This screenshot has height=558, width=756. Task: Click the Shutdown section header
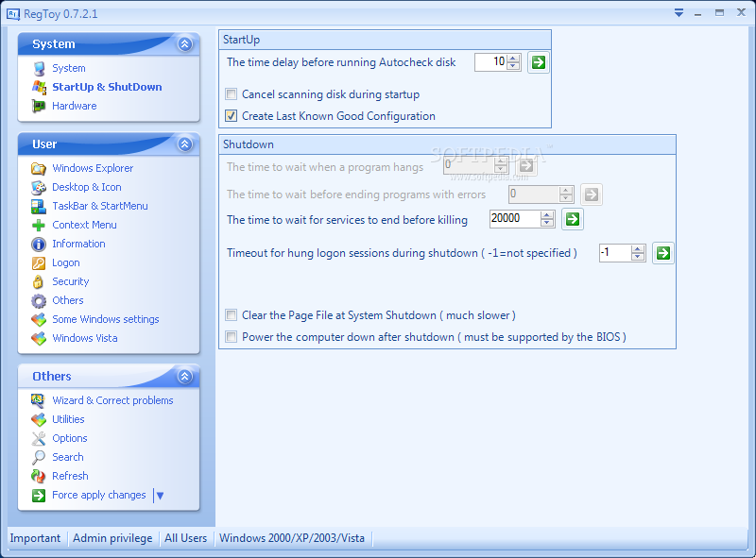coord(447,144)
